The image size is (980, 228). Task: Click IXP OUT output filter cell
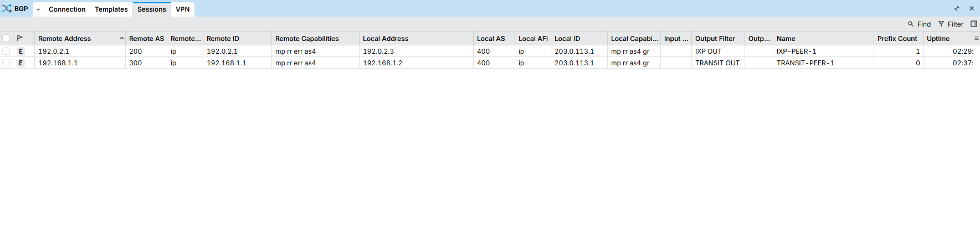coord(718,51)
